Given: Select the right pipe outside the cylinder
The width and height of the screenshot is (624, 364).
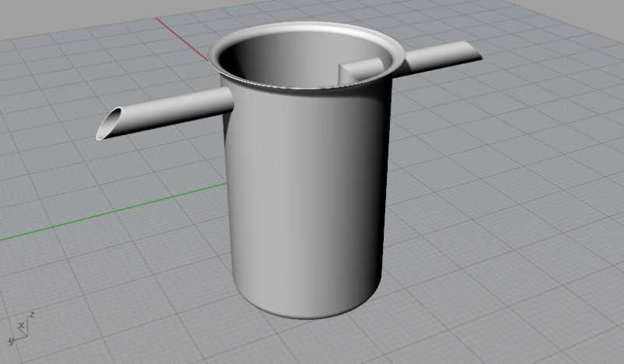Looking at the screenshot, I should click(437, 57).
